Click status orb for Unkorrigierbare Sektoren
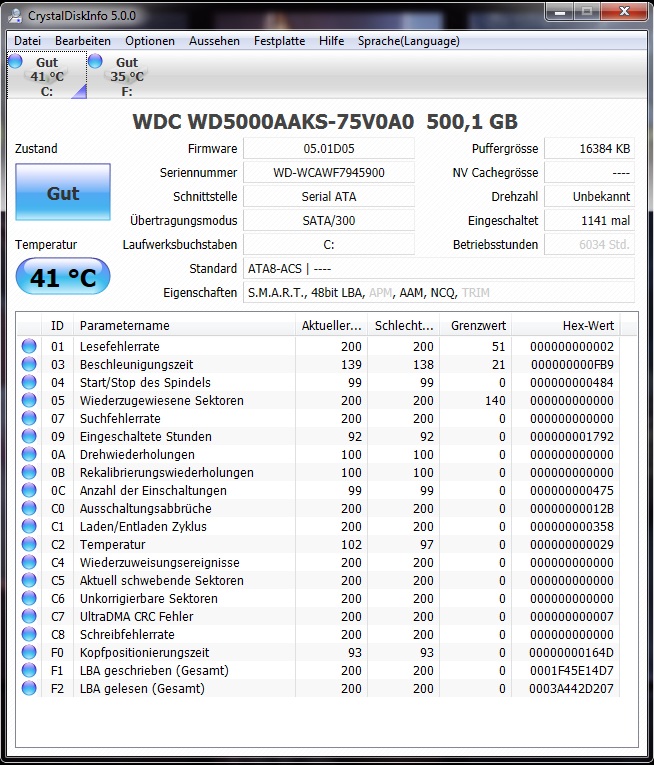 click(29, 598)
